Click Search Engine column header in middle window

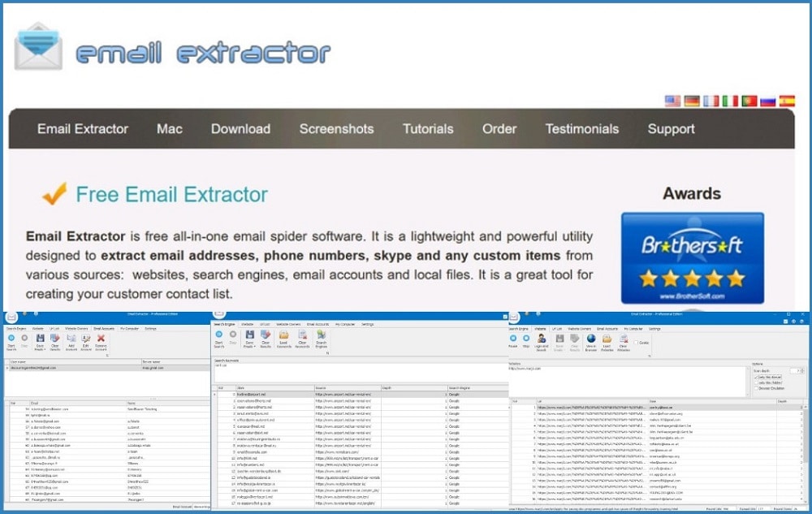click(x=477, y=387)
